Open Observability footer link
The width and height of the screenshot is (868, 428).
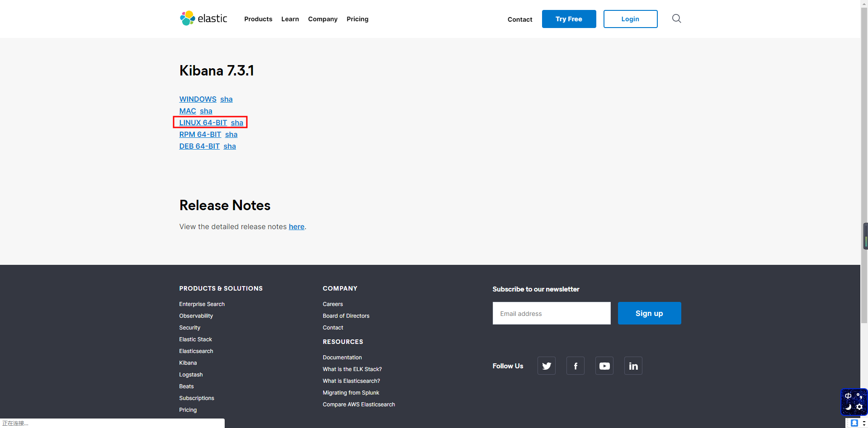[196, 316]
